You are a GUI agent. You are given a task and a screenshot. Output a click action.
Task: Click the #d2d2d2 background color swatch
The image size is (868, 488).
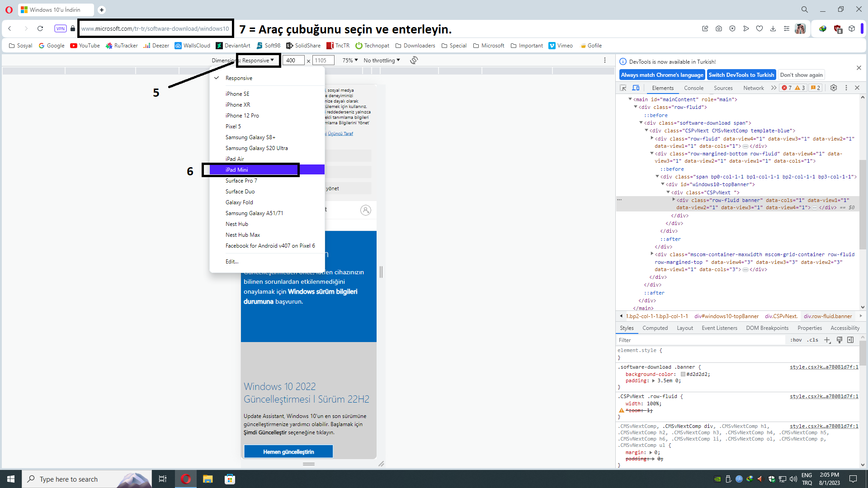(x=683, y=374)
